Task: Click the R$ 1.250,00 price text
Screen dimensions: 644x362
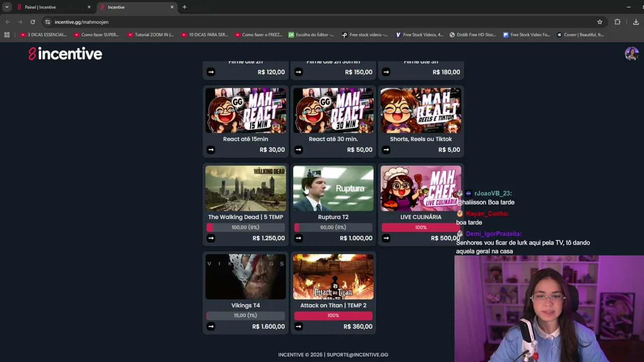Action: coord(269,238)
